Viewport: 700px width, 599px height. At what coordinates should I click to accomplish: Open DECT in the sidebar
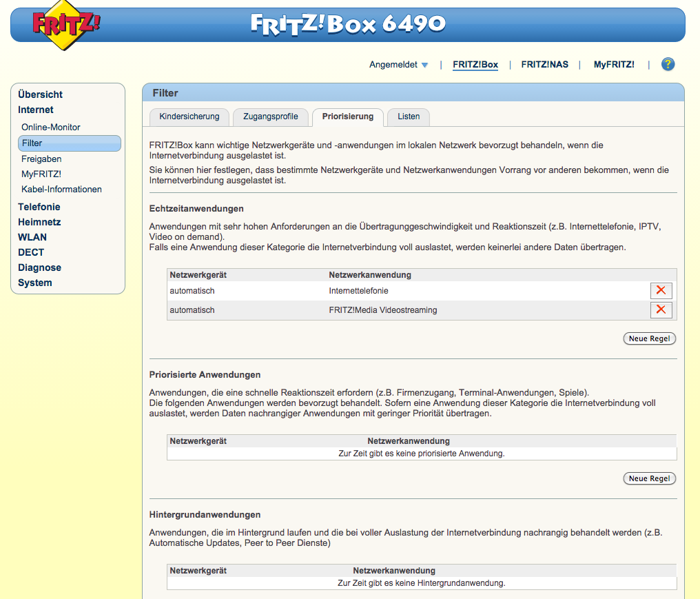coord(31,252)
